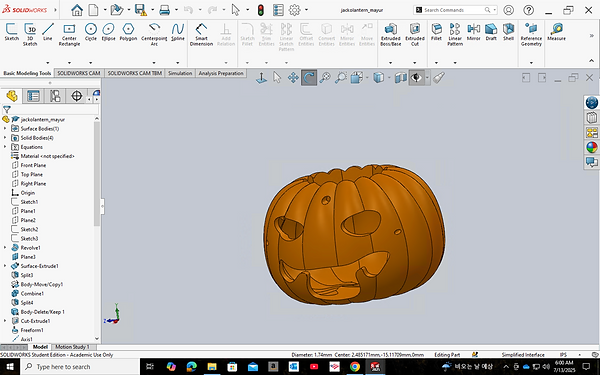This screenshot has height=375, width=600.
Task: Select the Extruded Cut feature
Action: coord(415,34)
